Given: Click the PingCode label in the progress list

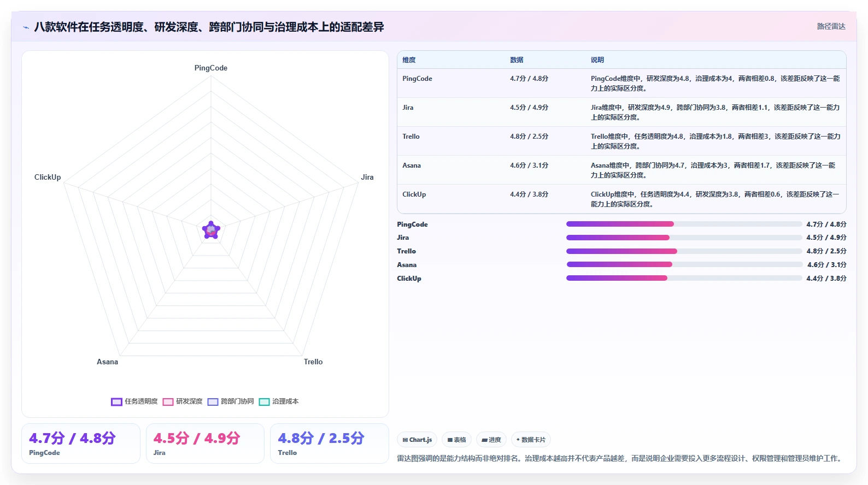Looking at the screenshot, I should (x=412, y=224).
